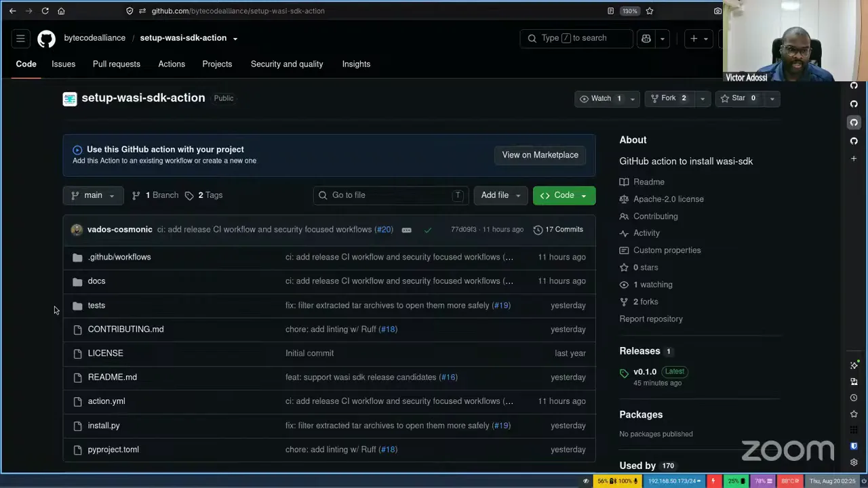Screen dimensions: 868x488
Task: Click View on Marketplace button
Action: [540, 155]
